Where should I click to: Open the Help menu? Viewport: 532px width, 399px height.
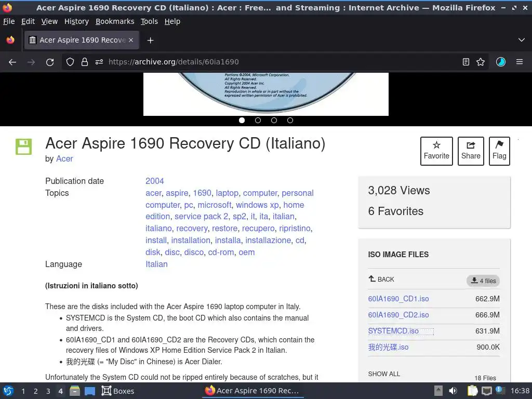[x=172, y=21]
